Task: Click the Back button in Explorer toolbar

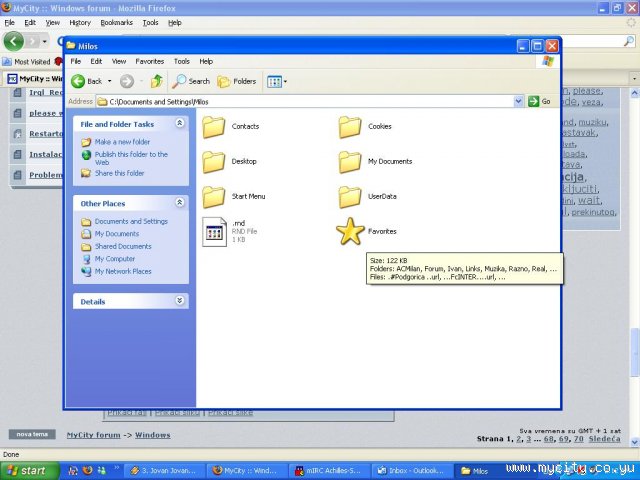Action: [x=87, y=81]
